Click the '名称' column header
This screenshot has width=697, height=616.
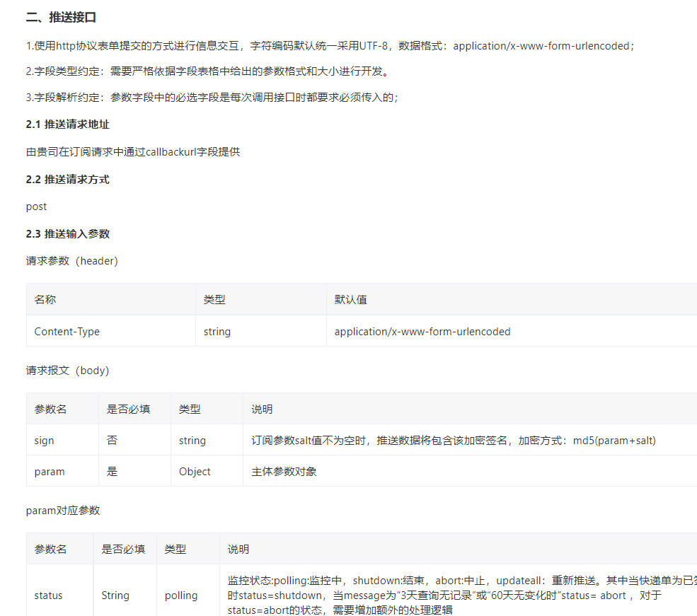point(111,299)
